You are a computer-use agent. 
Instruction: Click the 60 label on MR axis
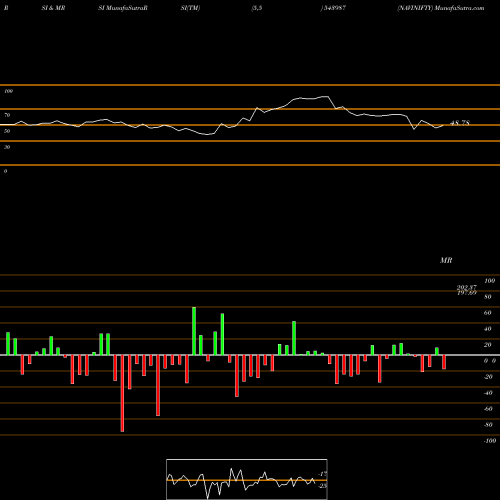click(x=488, y=313)
